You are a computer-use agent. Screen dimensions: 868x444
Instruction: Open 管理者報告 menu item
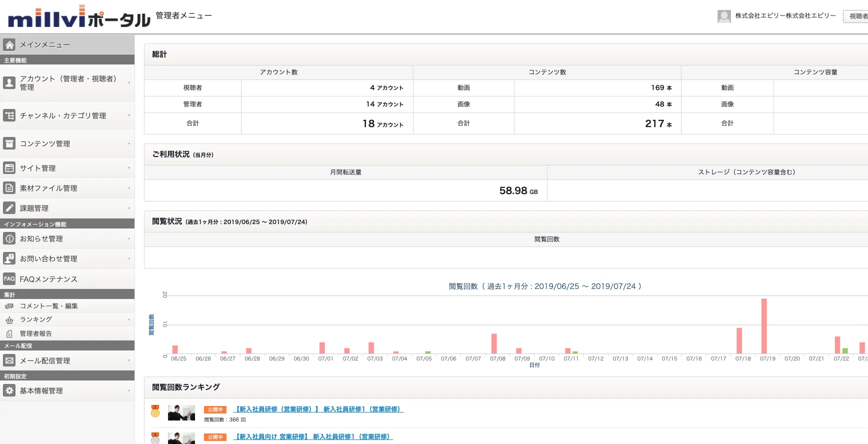(35, 333)
